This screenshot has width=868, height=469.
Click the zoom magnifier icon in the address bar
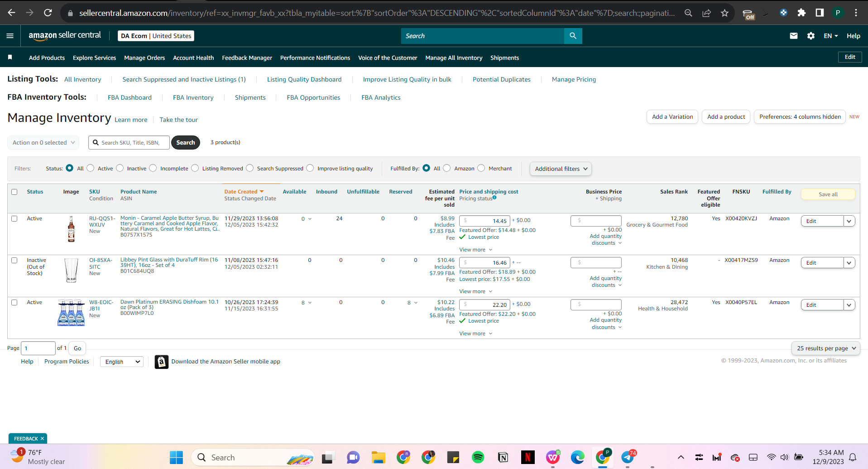click(688, 13)
